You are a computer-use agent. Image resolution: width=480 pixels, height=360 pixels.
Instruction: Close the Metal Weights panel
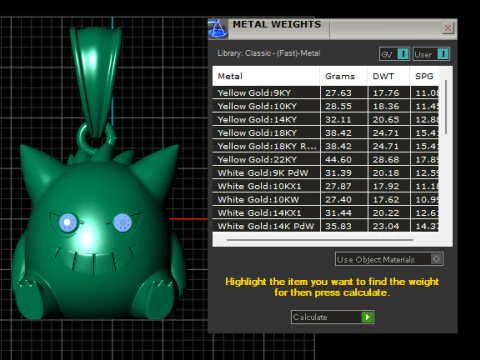point(448,28)
